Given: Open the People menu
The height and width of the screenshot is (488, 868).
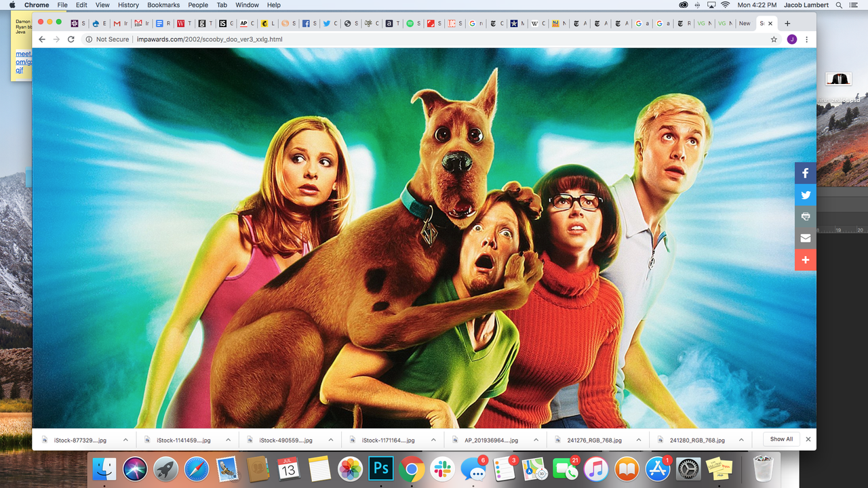Looking at the screenshot, I should click(198, 5).
